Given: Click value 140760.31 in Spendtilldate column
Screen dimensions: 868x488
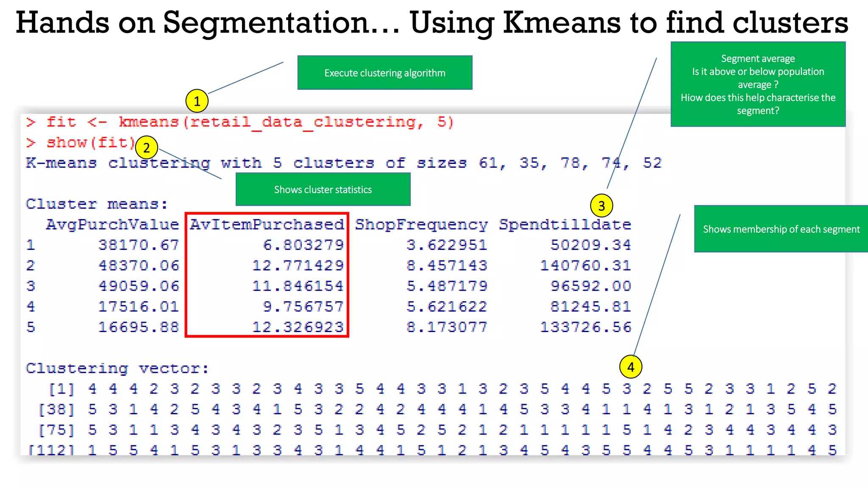Looking at the screenshot, I should [x=585, y=266].
